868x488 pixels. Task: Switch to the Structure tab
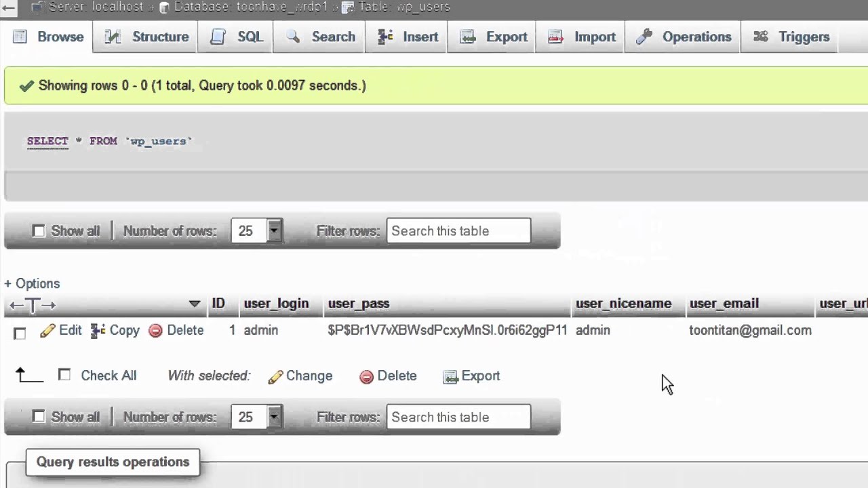tap(146, 37)
